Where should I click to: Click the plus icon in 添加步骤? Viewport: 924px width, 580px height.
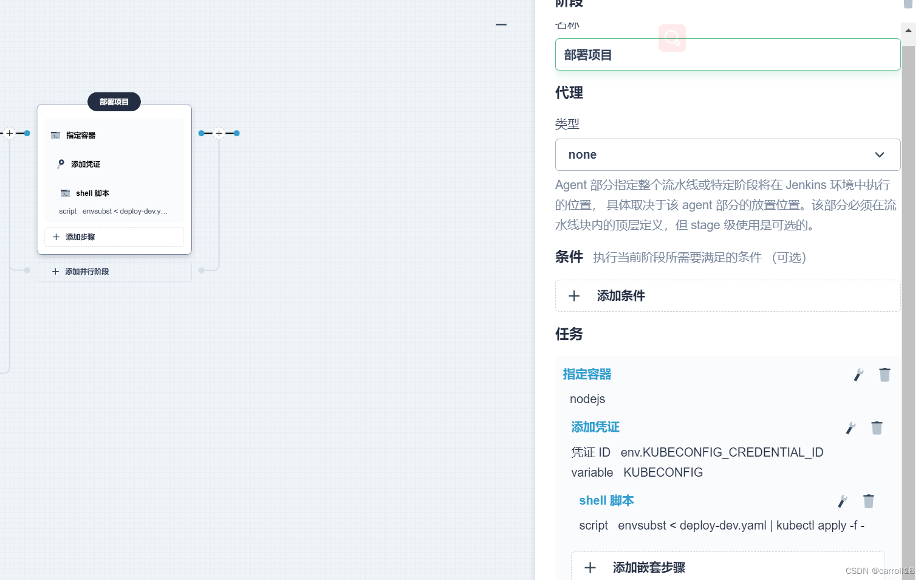pyautogui.click(x=56, y=237)
